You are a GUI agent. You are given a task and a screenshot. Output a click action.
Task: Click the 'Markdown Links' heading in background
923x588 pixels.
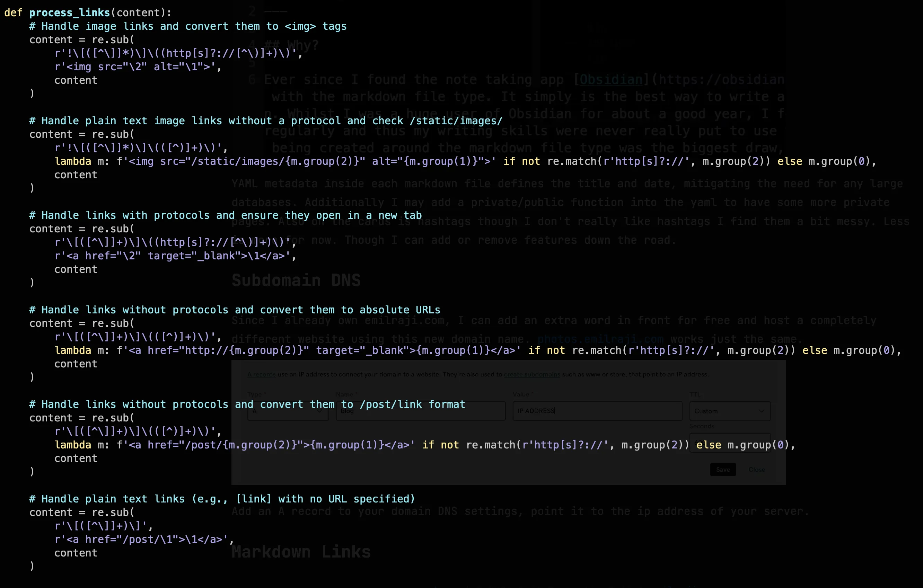point(301,552)
